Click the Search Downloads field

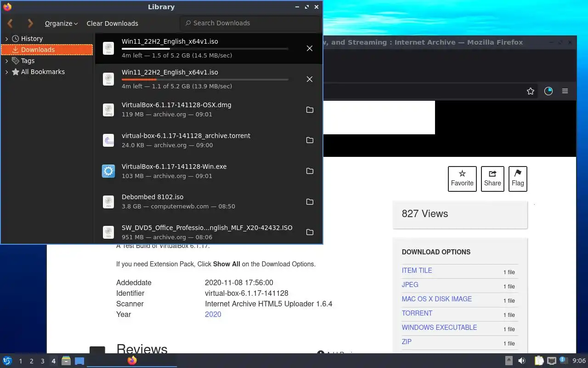click(x=250, y=23)
